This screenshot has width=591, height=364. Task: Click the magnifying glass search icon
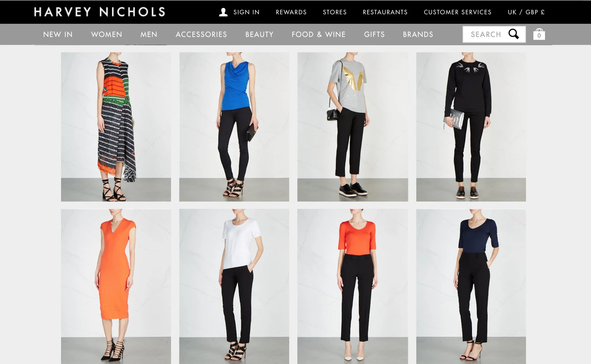tap(514, 34)
